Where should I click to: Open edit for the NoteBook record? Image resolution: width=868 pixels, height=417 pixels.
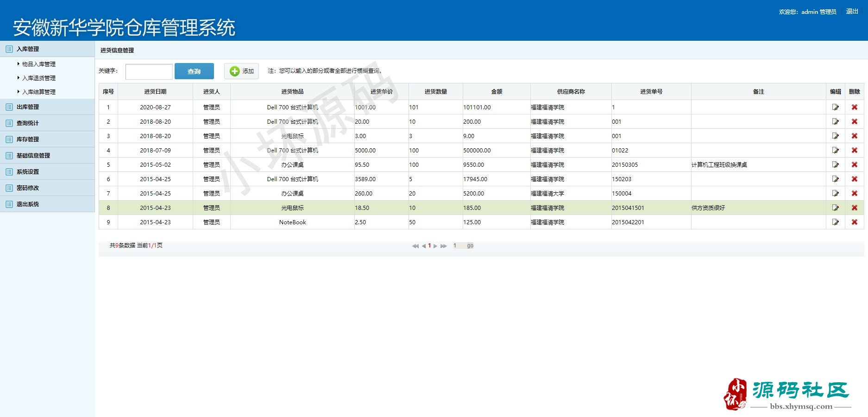[835, 222]
